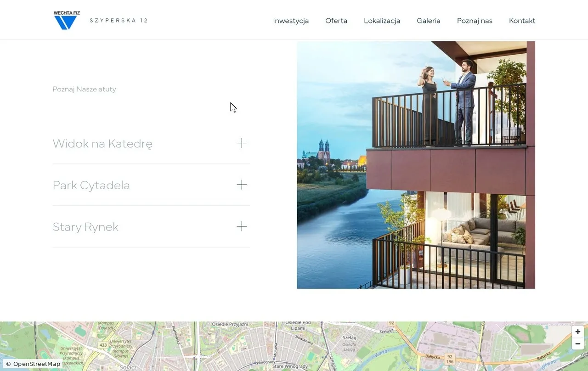Viewport: 588px width, 371px height.
Task: Zoom out on the map
Action: coord(577,343)
